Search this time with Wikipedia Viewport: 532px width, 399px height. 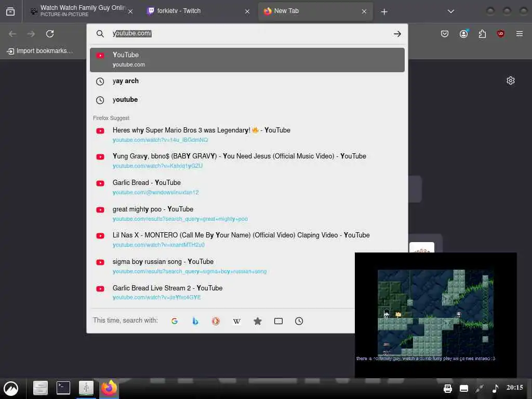(x=237, y=321)
